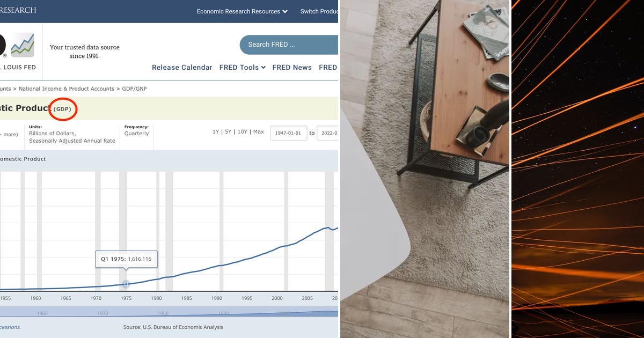Click "Source: U.S. Bureau of Economic Analysis" text

(x=173, y=327)
